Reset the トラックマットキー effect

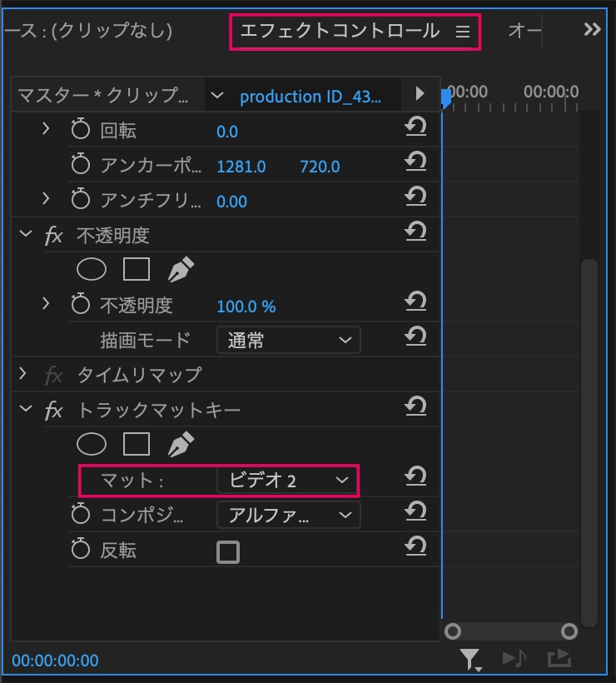415,406
